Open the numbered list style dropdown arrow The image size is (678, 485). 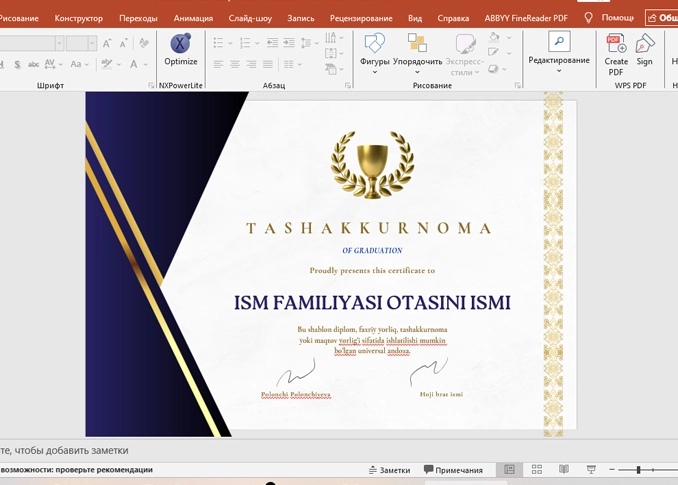[x=257, y=43]
